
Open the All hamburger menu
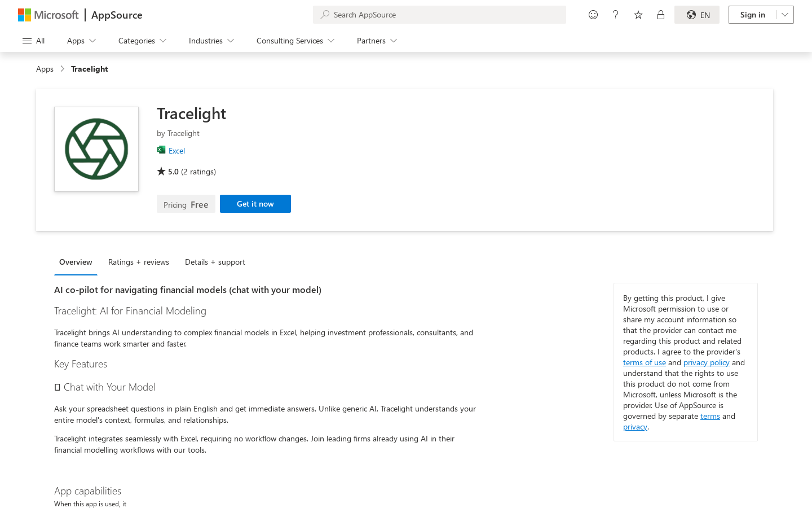(x=33, y=41)
